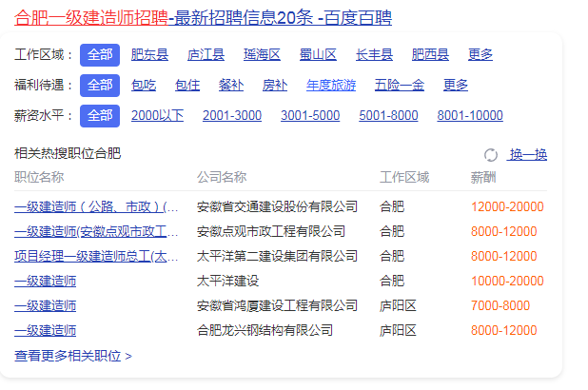This screenshot has width=588, height=390.
Task: Expand 更多 in the 福利待遇 row
Action: pos(456,86)
